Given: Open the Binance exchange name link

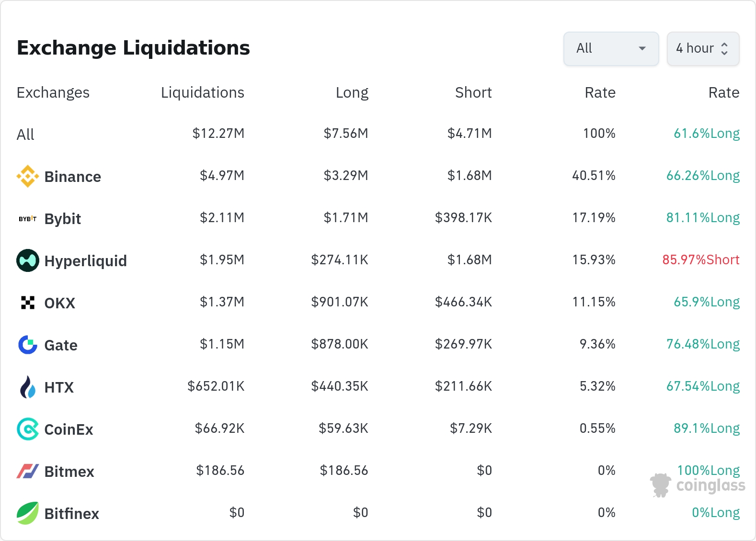Looking at the screenshot, I should coord(73,177).
